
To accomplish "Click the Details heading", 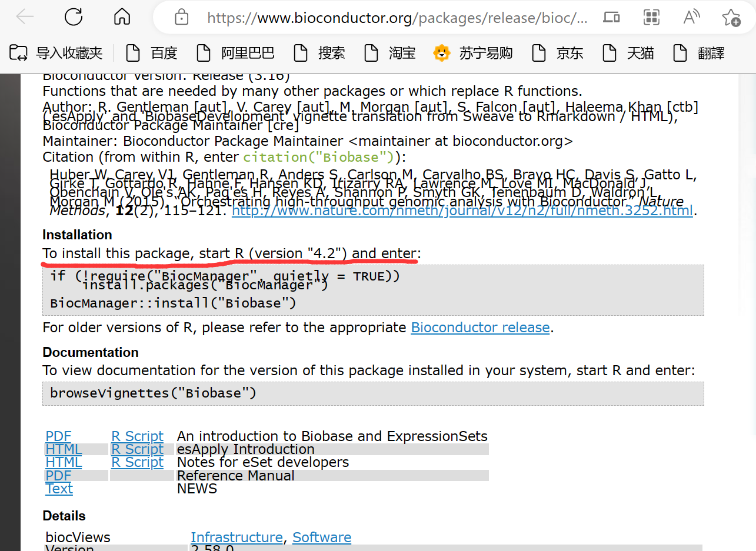I will coord(64,516).
